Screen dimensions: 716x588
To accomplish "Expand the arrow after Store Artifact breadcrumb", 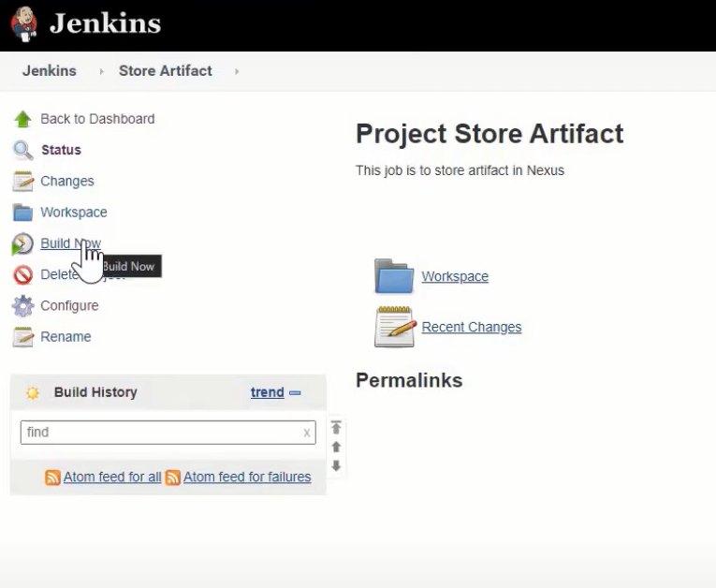I will pos(237,71).
